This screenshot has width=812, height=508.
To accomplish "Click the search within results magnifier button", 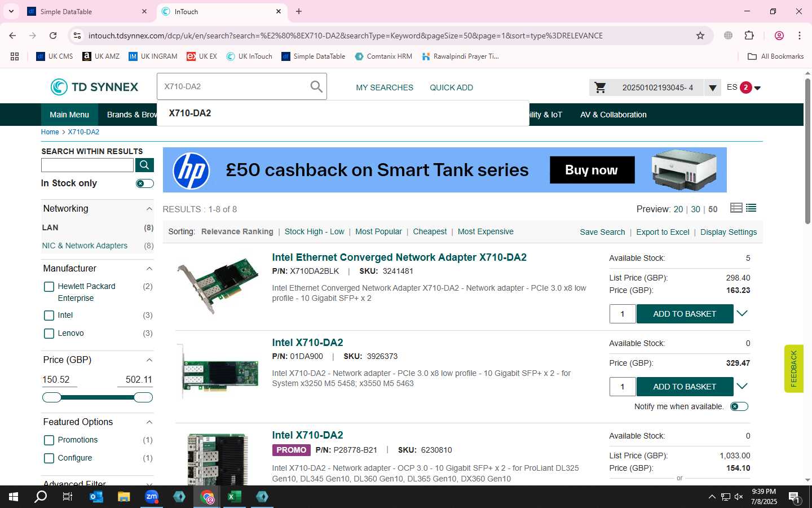I will 144,165.
